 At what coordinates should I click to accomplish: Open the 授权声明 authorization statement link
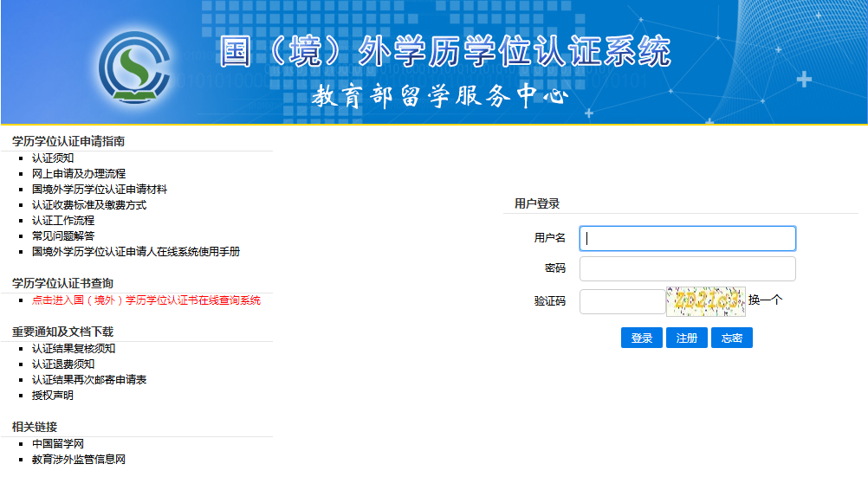coord(53,396)
